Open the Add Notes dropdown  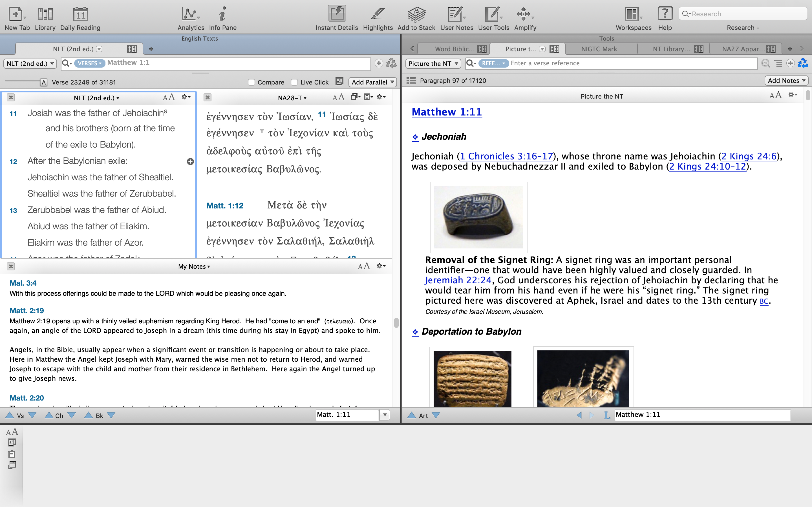pos(786,81)
